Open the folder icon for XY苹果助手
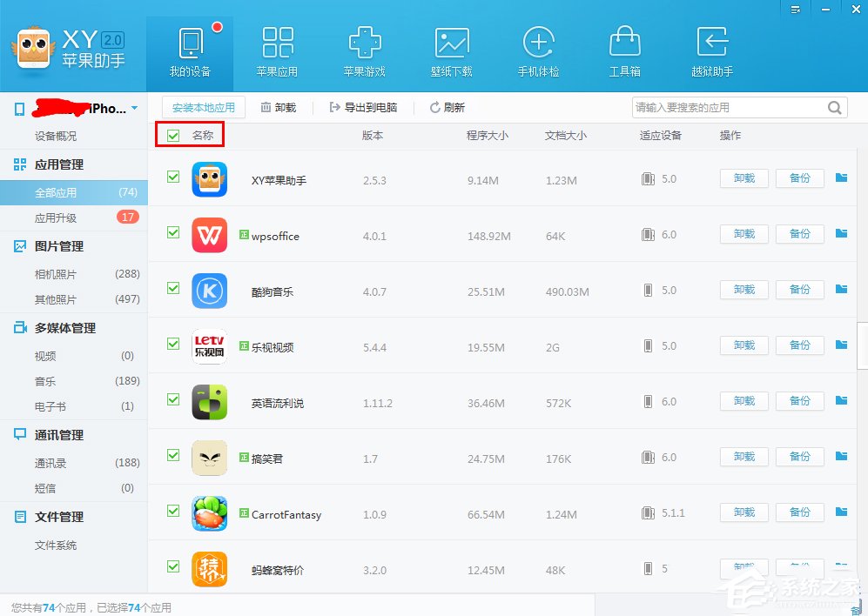Screen dimensions: 868x616 click(840, 177)
